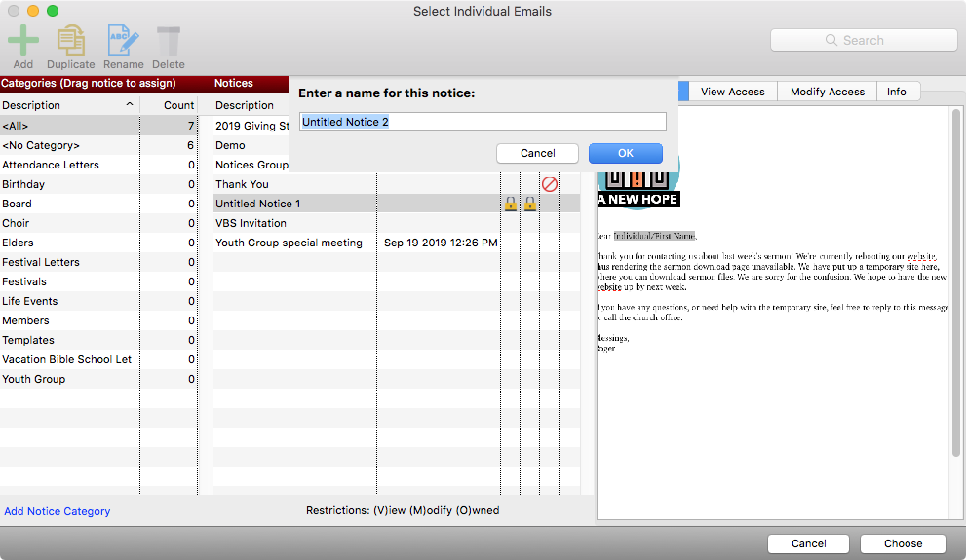
Task: Click the first lock icon on Untitled Notice 1
Action: click(x=510, y=204)
